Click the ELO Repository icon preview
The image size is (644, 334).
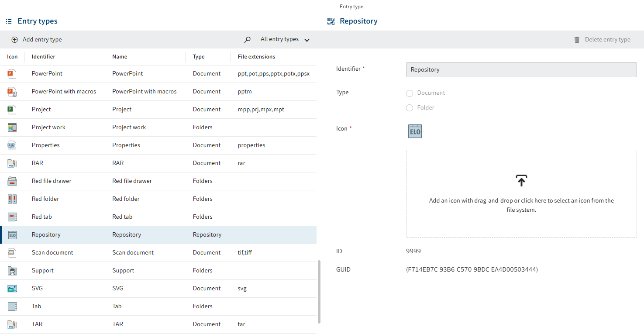click(415, 131)
